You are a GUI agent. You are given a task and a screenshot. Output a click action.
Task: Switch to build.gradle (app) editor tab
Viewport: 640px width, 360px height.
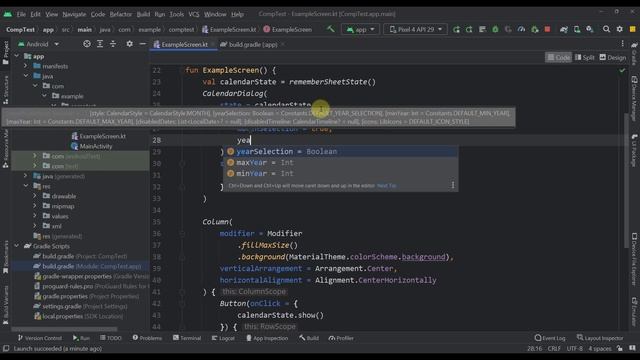tap(253, 44)
